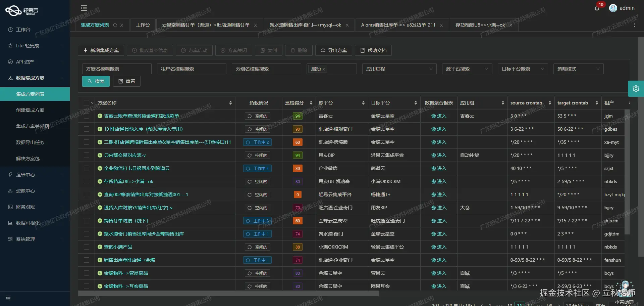This screenshot has height=306, width=644.
Task: Refresh the 集成方案列表 tab with its reload icon
Action: pyautogui.click(x=115, y=25)
